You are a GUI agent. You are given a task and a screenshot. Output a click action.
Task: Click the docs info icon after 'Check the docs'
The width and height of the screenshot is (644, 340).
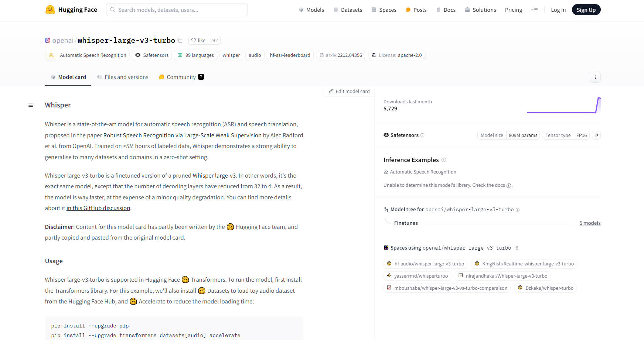point(509,186)
